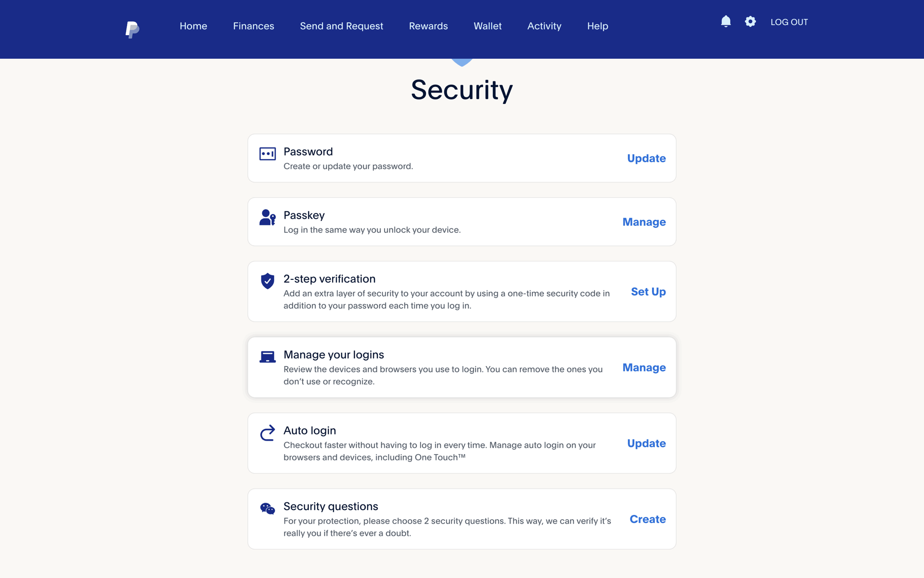Click the Password field icon
Image resolution: width=924 pixels, height=578 pixels.
(268, 154)
